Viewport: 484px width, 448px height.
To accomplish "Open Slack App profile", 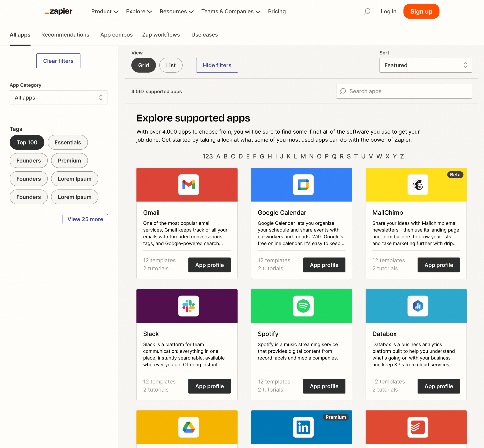I will [209, 386].
